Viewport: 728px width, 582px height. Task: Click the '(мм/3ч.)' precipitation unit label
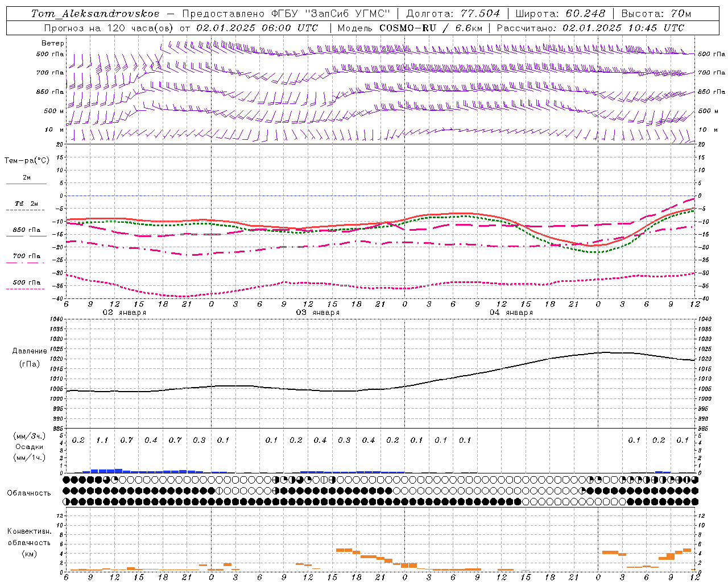pos(30,436)
